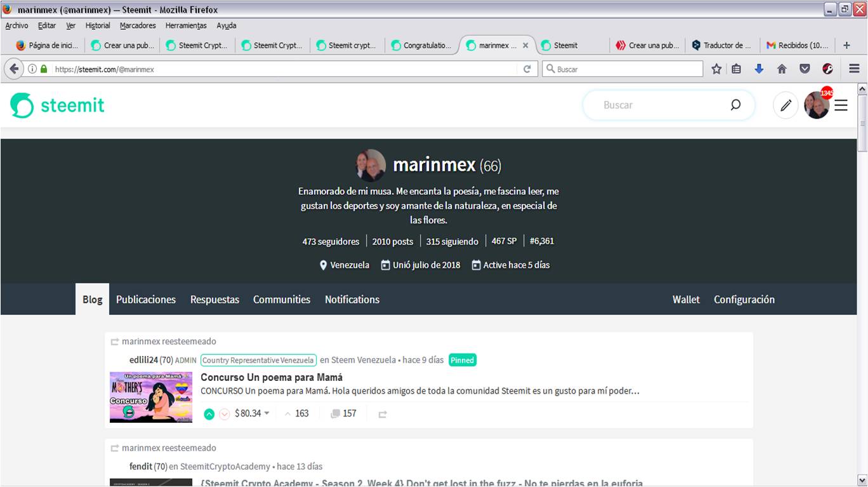868x487 pixels.
Task: Open the Editar menu
Action: [x=47, y=25]
